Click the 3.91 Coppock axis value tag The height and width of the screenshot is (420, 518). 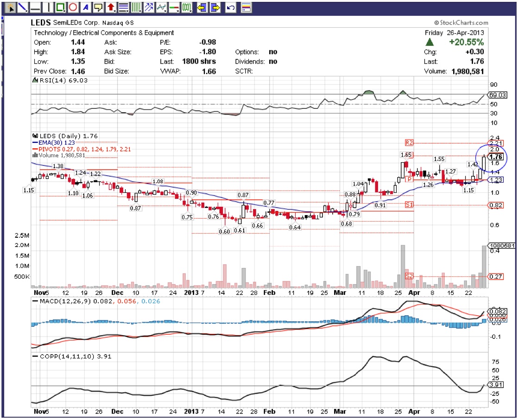point(496,385)
